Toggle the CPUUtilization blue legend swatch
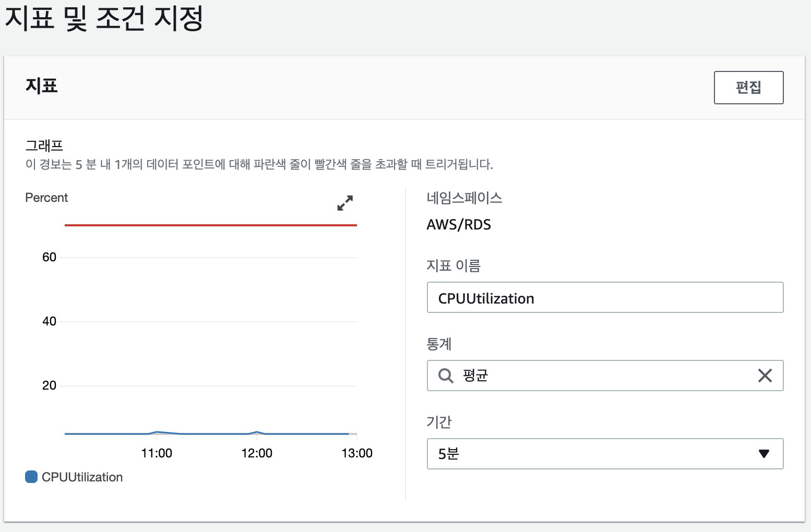The width and height of the screenshot is (811, 532). pyautogui.click(x=31, y=477)
